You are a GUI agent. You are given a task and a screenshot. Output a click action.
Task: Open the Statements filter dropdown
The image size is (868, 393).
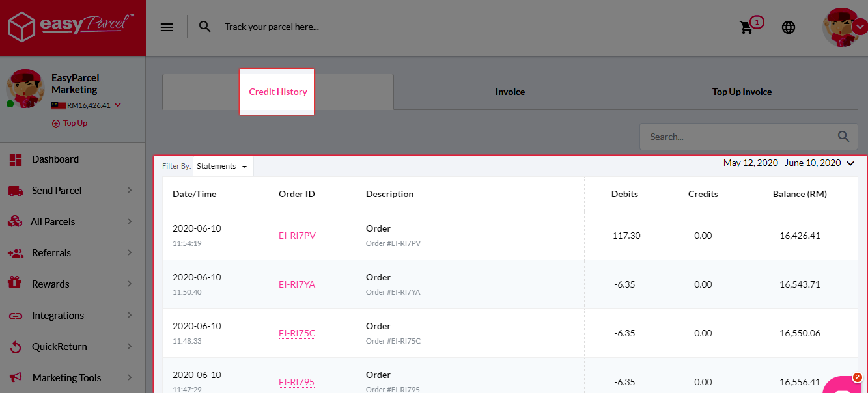click(223, 166)
